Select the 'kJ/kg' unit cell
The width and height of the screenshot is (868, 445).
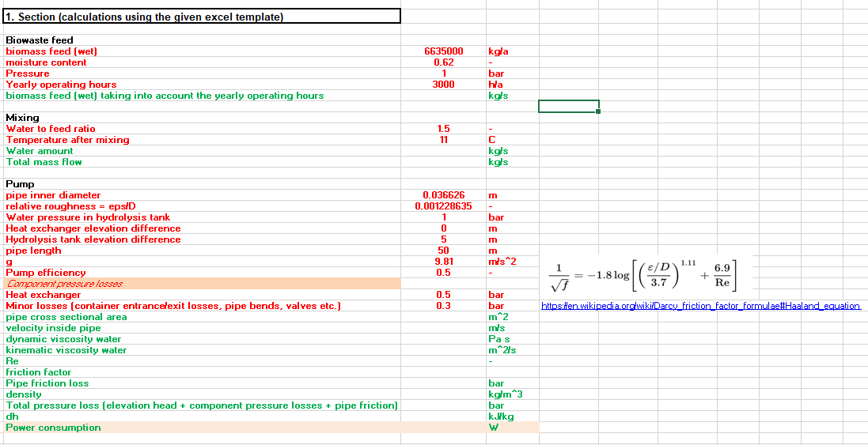(x=512, y=417)
